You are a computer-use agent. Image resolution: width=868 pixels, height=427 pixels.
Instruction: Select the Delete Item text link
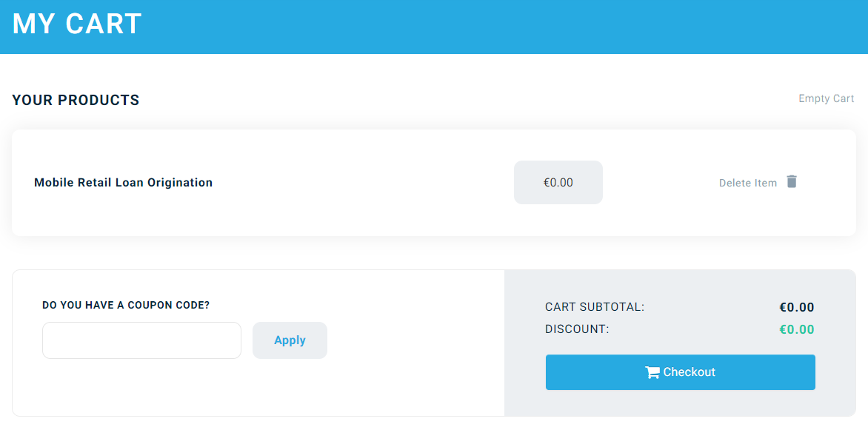pos(747,183)
